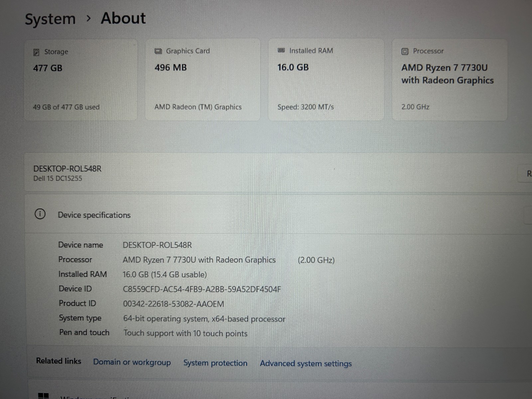Open System protection link
The image size is (532, 399).
[215, 363]
